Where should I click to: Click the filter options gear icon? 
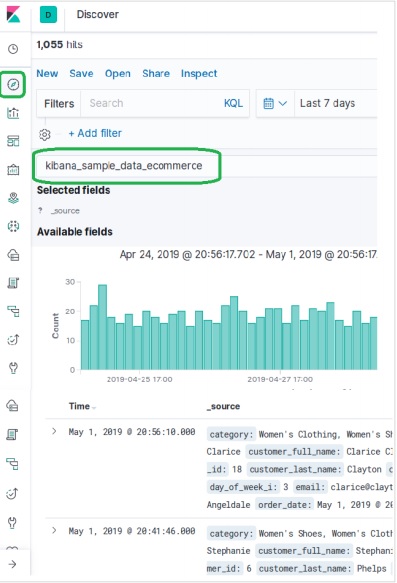pyautogui.click(x=45, y=134)
